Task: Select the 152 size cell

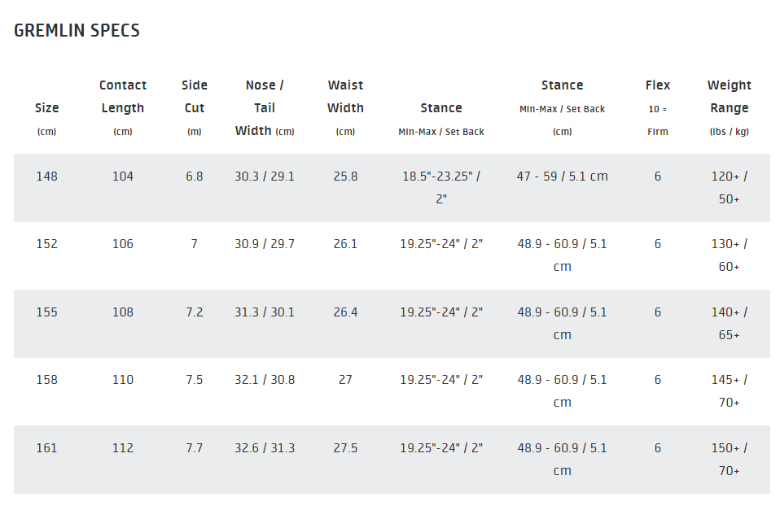Action: click(46, 244)
